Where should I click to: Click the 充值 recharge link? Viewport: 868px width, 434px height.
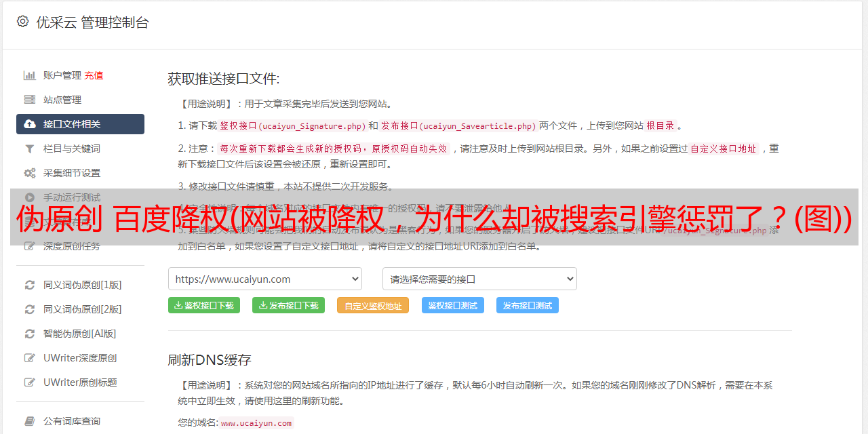[x=94, y=75]
